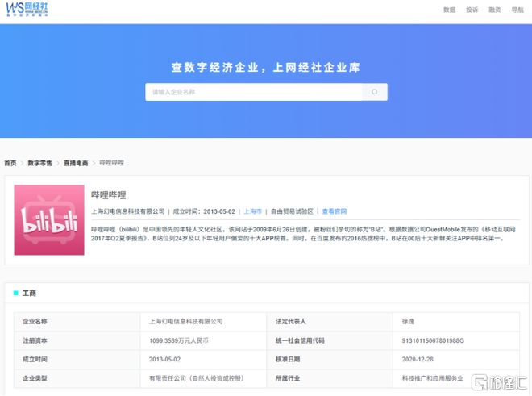The image size is (532, 396).
Task: Select approval date 2020-12-28
Action: coord(418,360)
